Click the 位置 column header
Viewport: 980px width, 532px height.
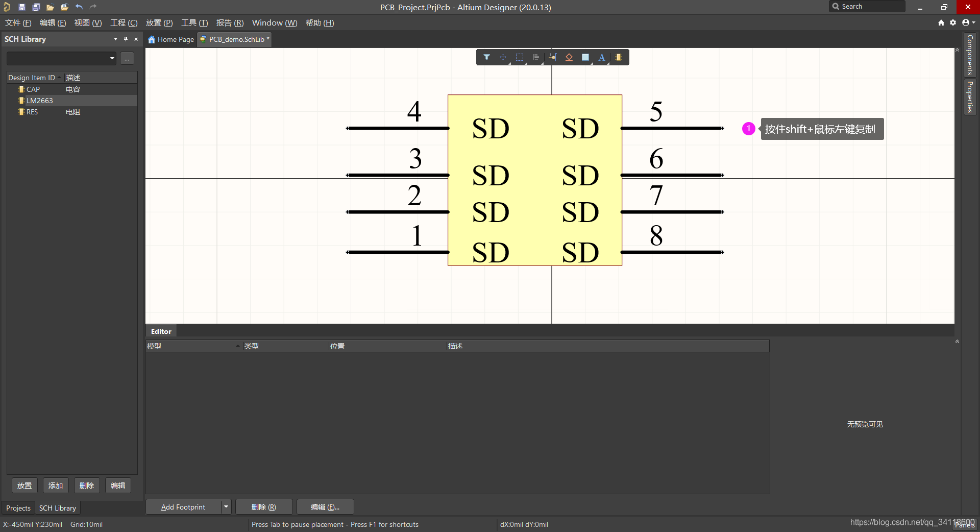click(x=388, y=346)
